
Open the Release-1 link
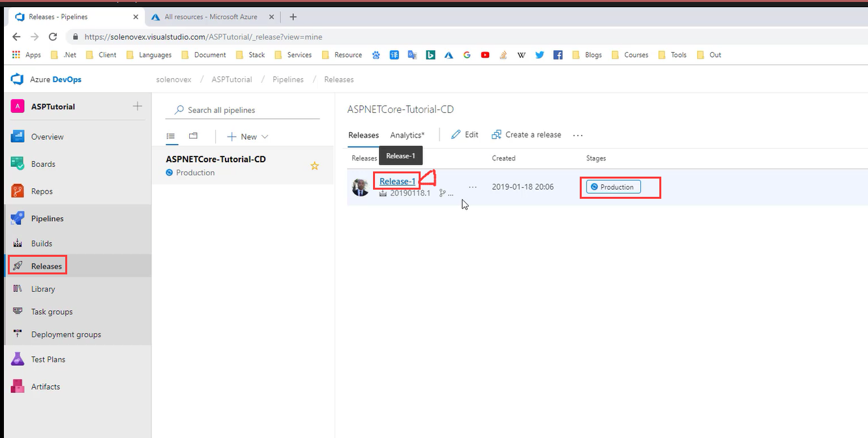pyautogui.click(x=397, y=181)
